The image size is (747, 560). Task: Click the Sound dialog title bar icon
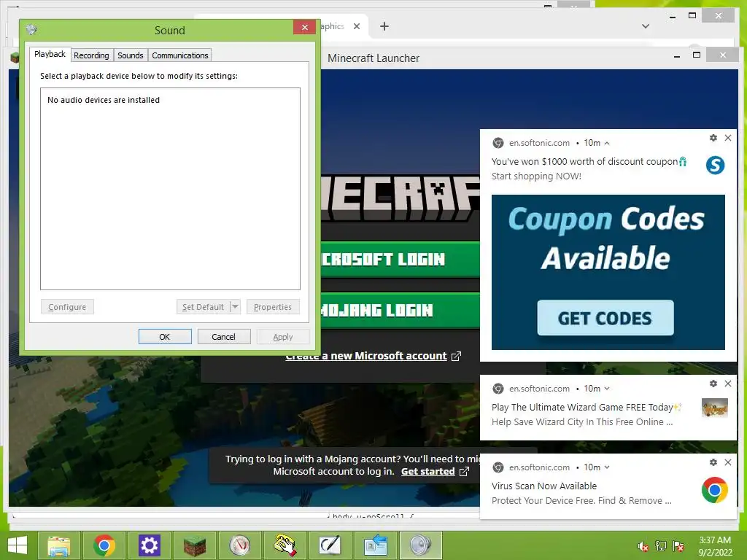click(x=31, y=29)
